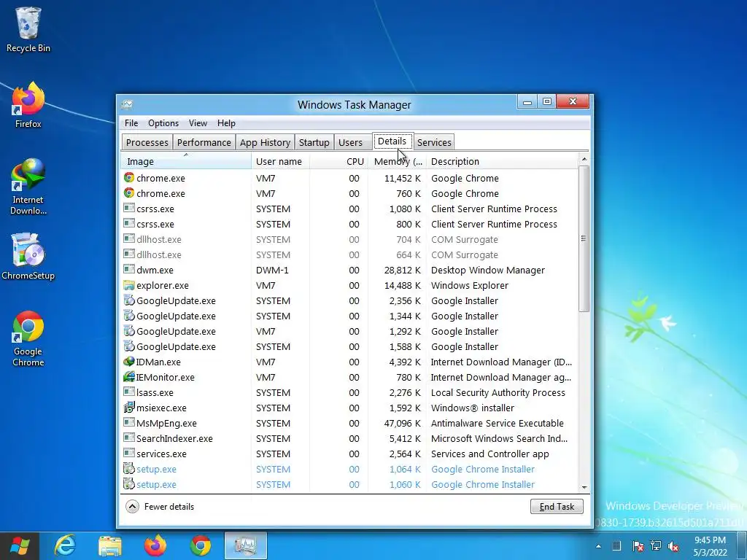
Task: Open the Recycle Bin desktop icon
Action: coord(28,29)
